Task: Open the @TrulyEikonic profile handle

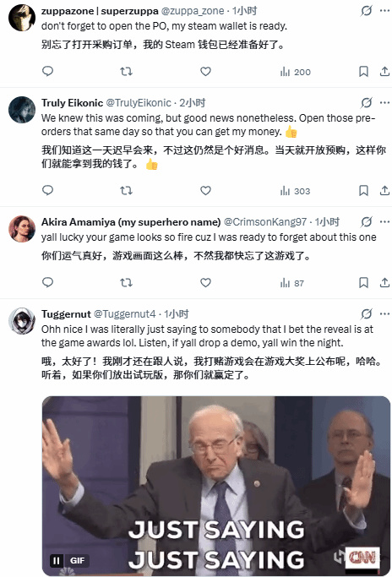Action: click(x=139, y=103)
